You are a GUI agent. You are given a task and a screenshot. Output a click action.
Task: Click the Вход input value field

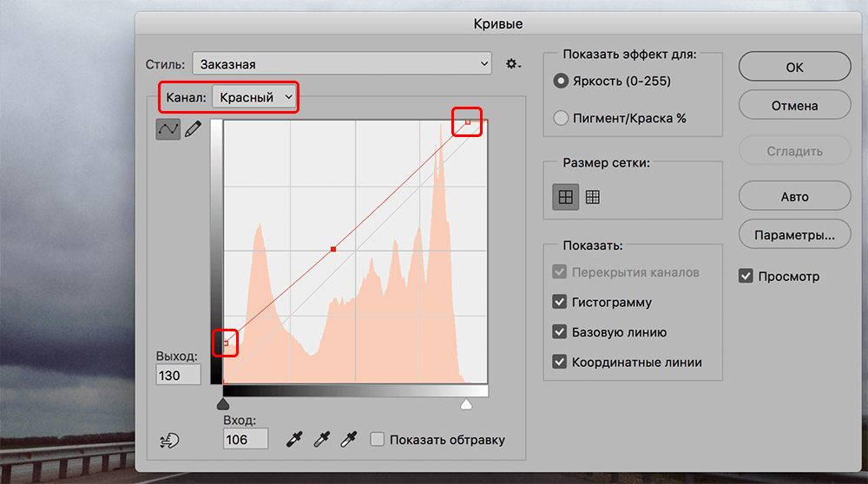coord(246,440)
